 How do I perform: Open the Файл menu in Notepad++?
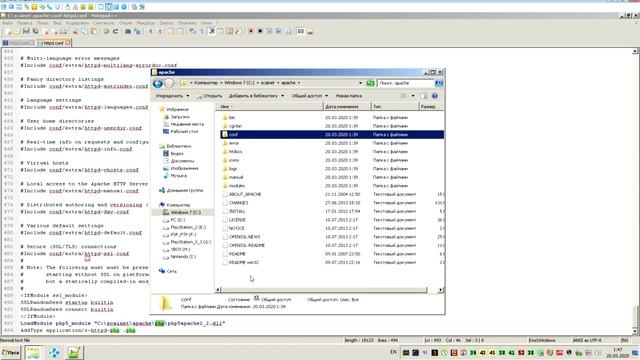(7, 23)
